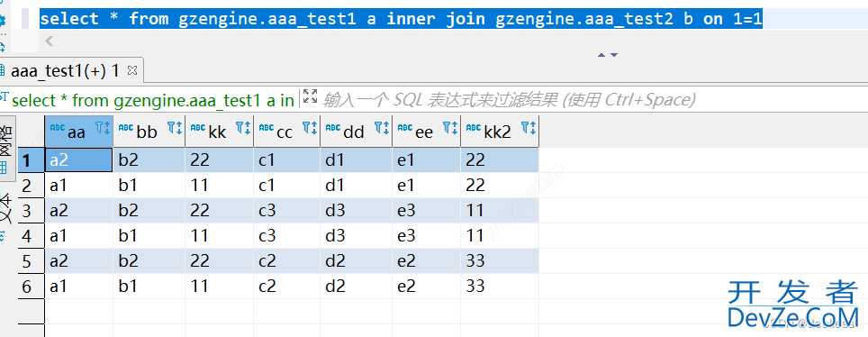Screen dimensions: 868x337
Task: Click the green select query text in filter bar
Action: [153, 100]
